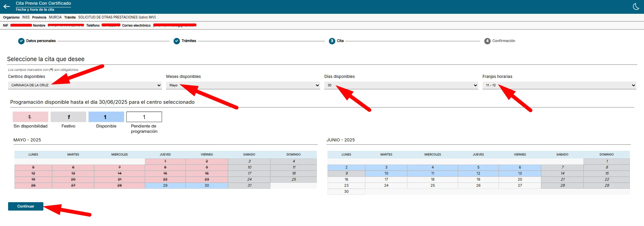The height and width of the screenshot is (226, 644).
Task: Click June 18 pending day
Action: [x=433, y=180]
